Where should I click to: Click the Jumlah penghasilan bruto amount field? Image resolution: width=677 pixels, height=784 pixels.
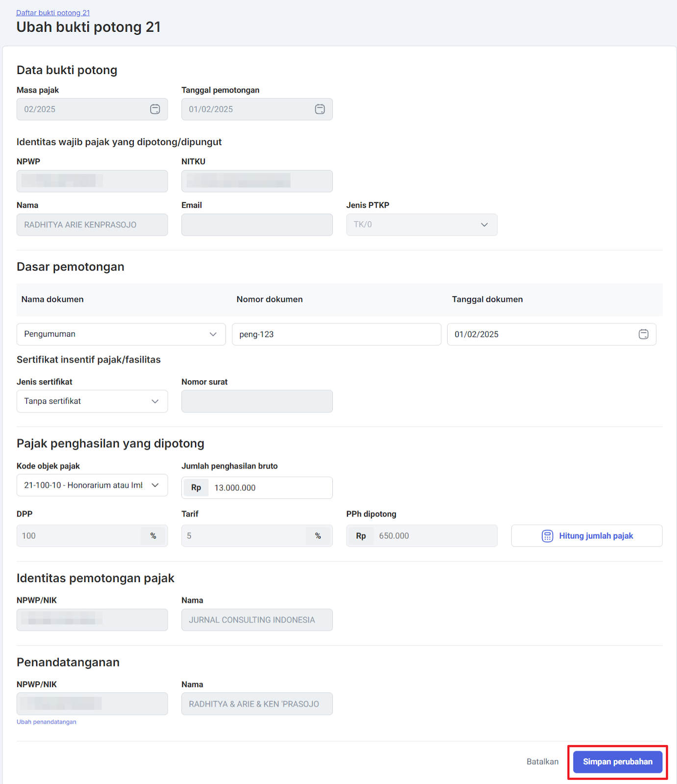coord(270,488)
